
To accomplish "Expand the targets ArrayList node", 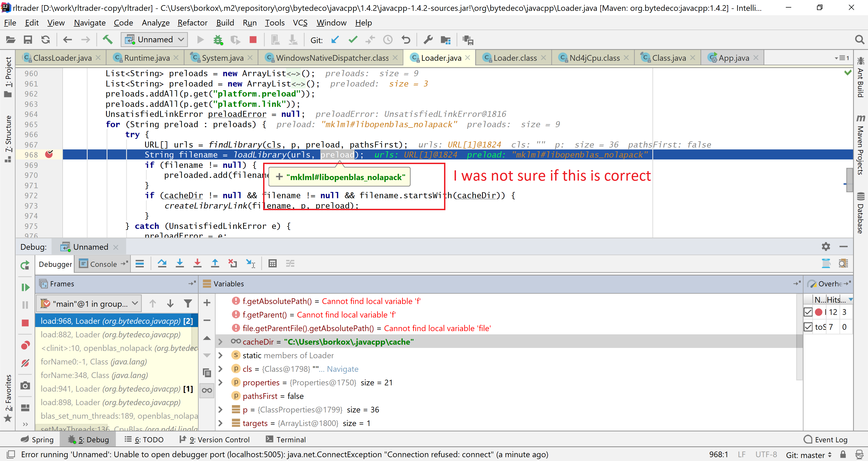I will (x=220, y=423).
